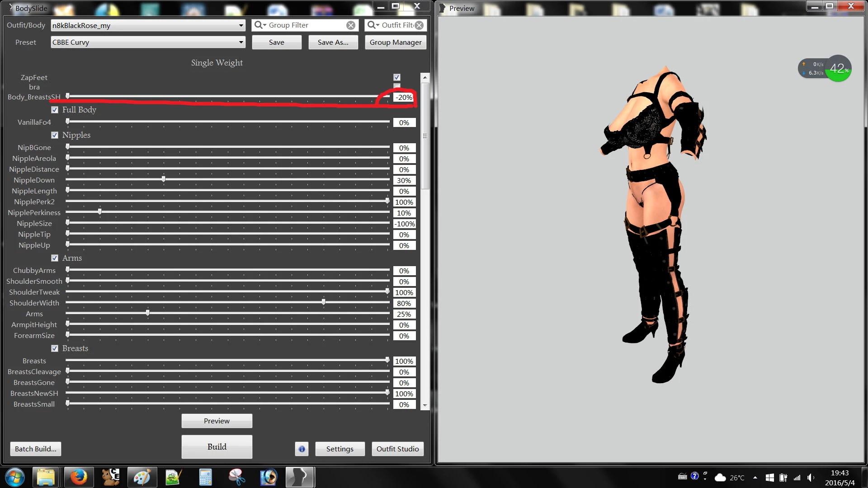Click the Breasts value field 100%
Viewport: 868px width, 488px height.
click(404, 361)
